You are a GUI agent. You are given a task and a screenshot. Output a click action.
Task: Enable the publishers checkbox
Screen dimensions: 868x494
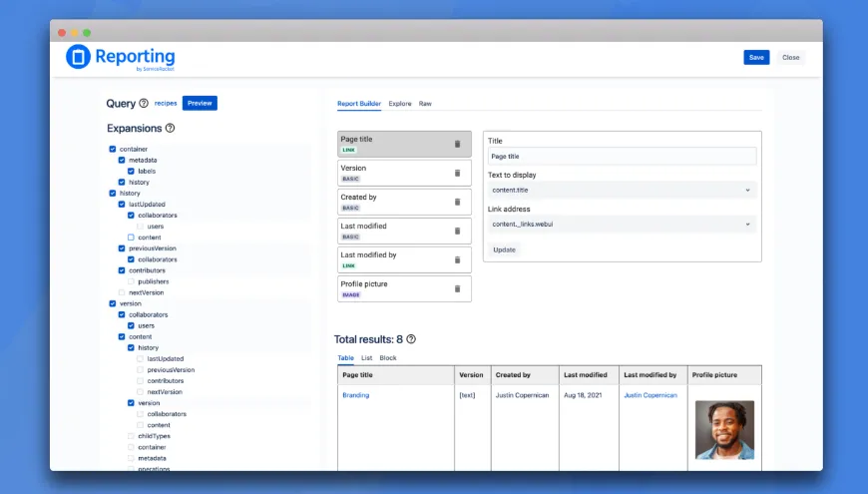click(x=131, y=281)
